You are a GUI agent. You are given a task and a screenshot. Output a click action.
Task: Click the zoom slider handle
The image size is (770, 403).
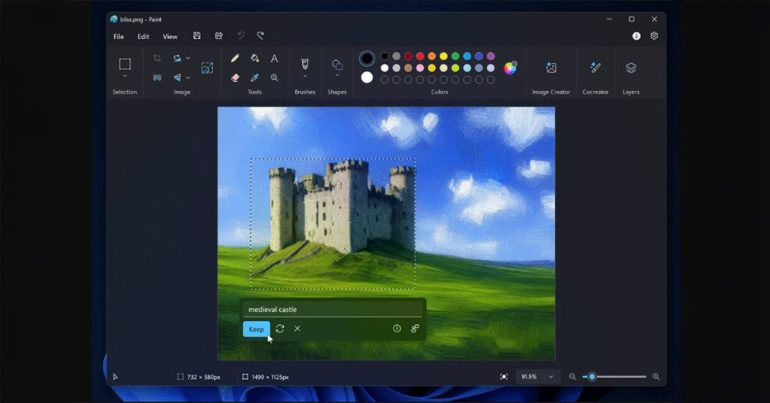click(x=592, y=376)
